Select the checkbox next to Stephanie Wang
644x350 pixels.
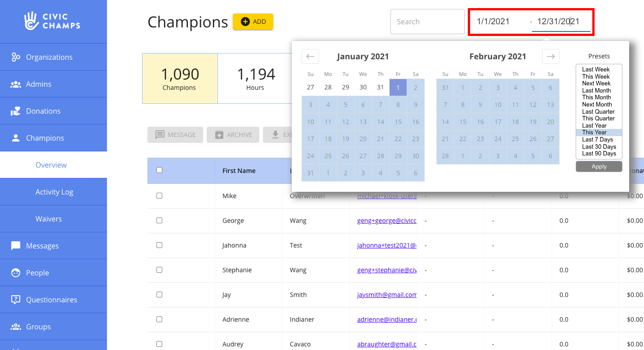pyautogui.click(x=159, y=270)
